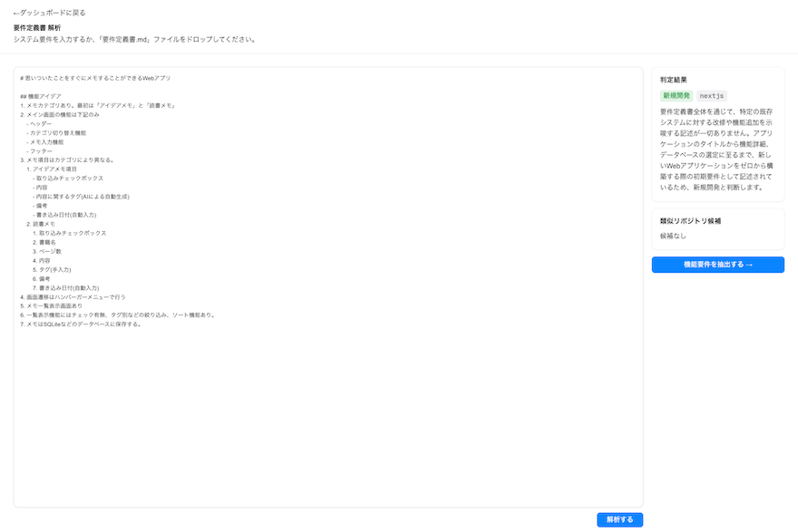Click line about ハンバーガーメニュー navigation

coord(73,297)
